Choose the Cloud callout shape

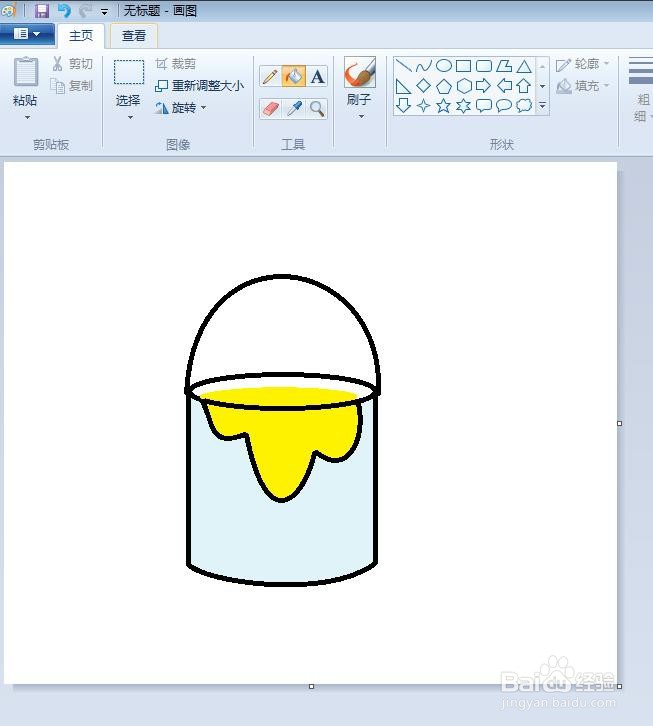[524, 106]
